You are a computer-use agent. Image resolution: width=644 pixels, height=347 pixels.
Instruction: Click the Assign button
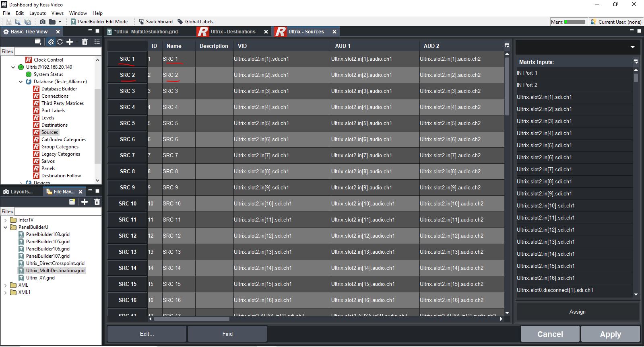click(578, 312)
